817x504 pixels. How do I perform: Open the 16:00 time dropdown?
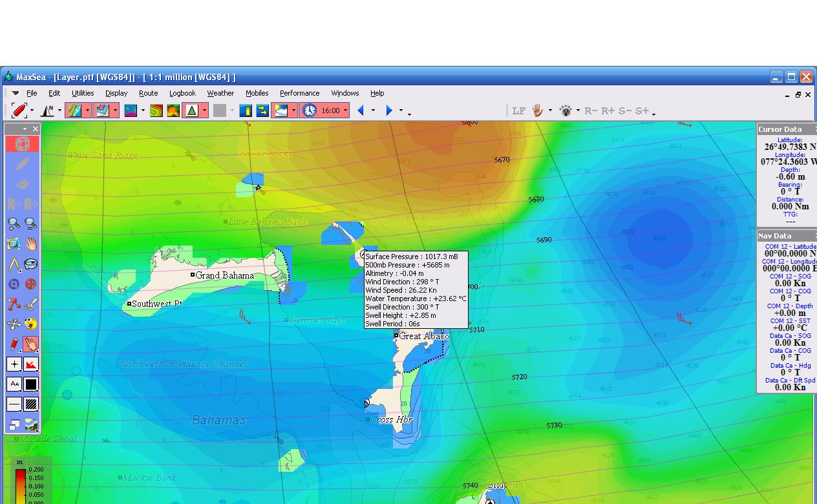coord(345,110)
